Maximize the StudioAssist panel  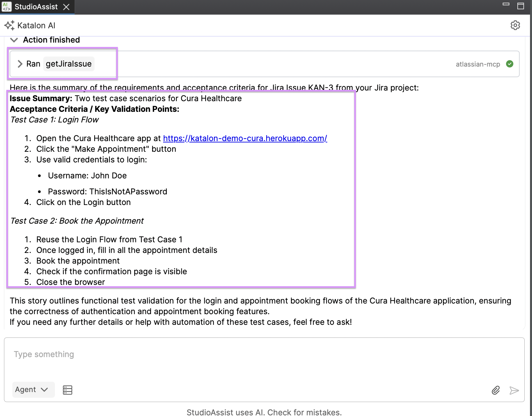coord(521,6)
